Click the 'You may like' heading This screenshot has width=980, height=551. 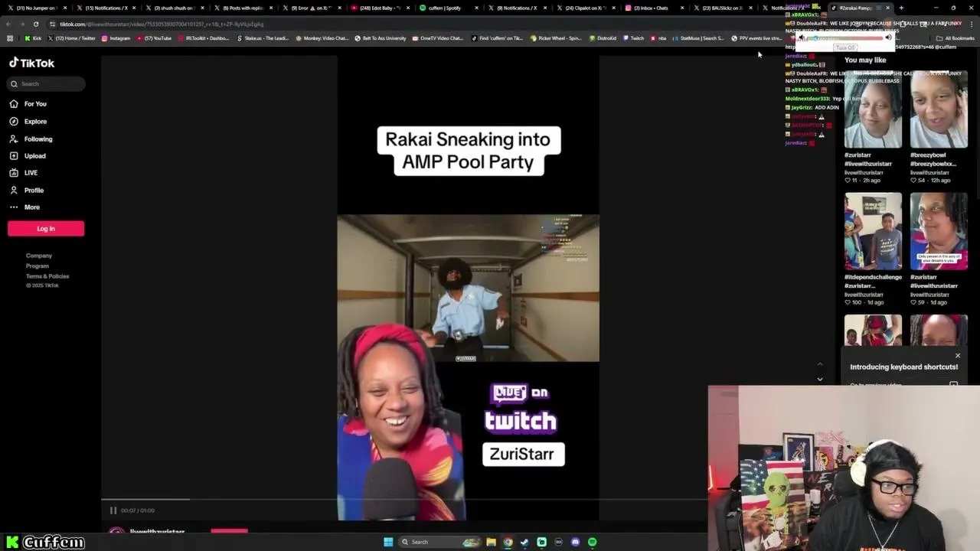click(865, 60)
